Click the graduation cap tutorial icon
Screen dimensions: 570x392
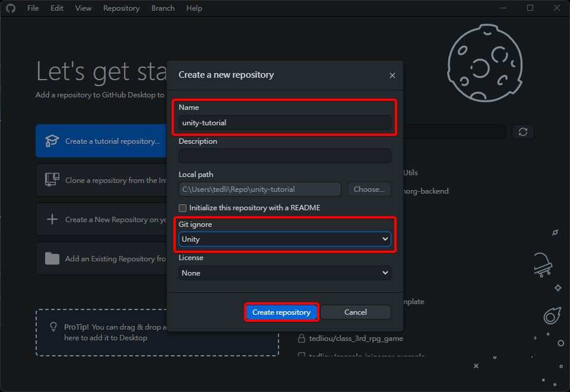coord(52,141)
